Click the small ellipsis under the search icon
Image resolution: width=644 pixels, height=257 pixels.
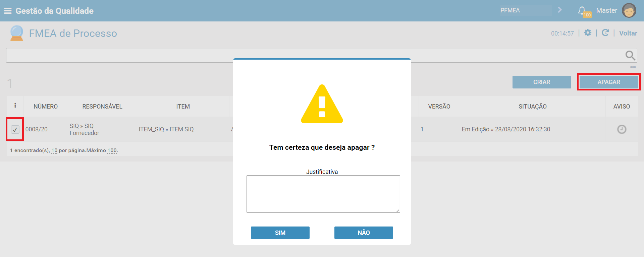[633, 67]
